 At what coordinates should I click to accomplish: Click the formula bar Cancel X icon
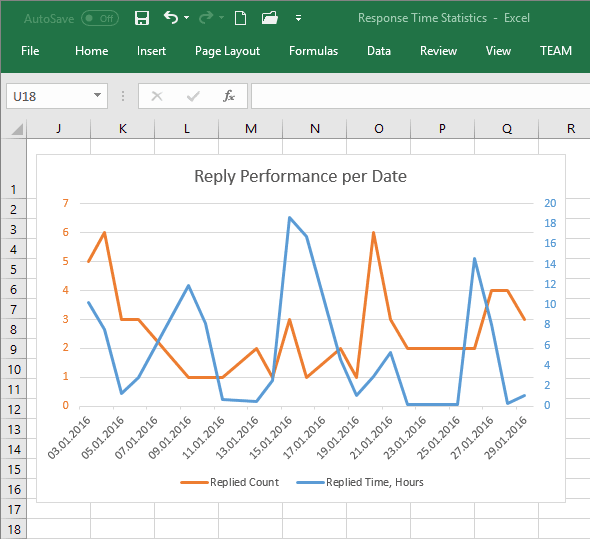click(x=157, y=96)
